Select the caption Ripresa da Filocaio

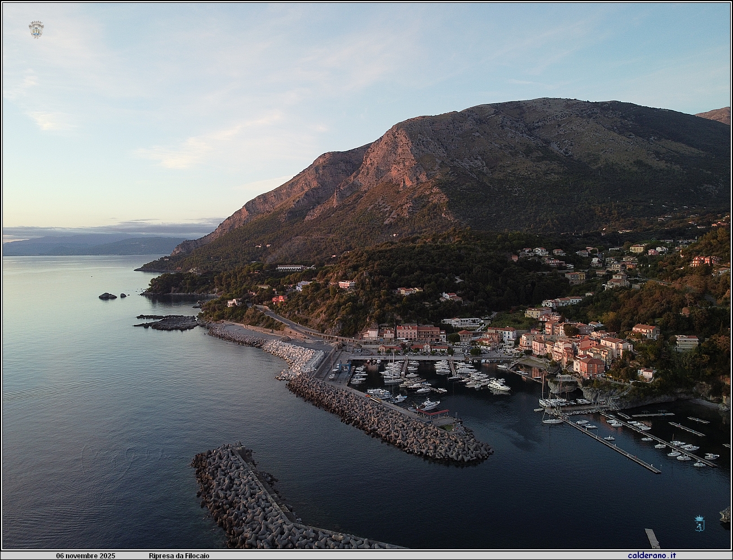(179, 555)
